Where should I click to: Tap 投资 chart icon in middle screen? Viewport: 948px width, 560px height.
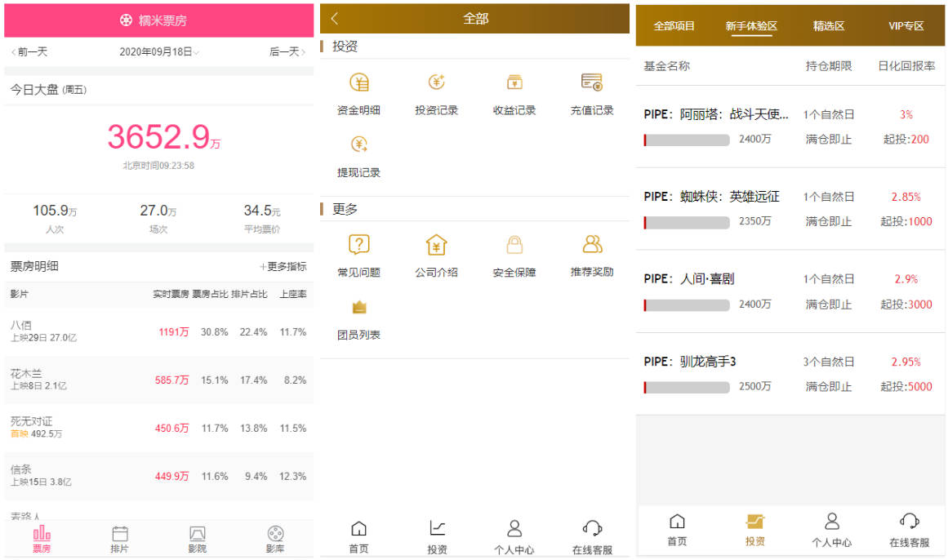pos(437,528)
